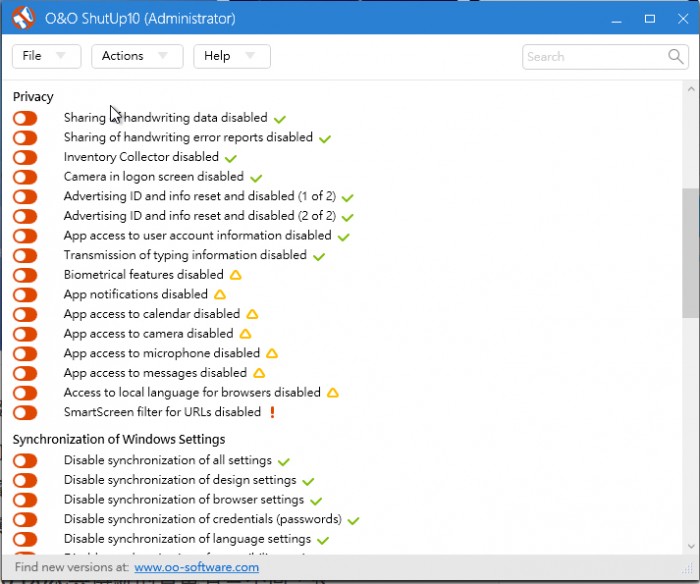The width and height of the screenshot is (700, 584).
Task: Click green checkmark beside Inventory Collector disabled
Action: tap(231, 158)
